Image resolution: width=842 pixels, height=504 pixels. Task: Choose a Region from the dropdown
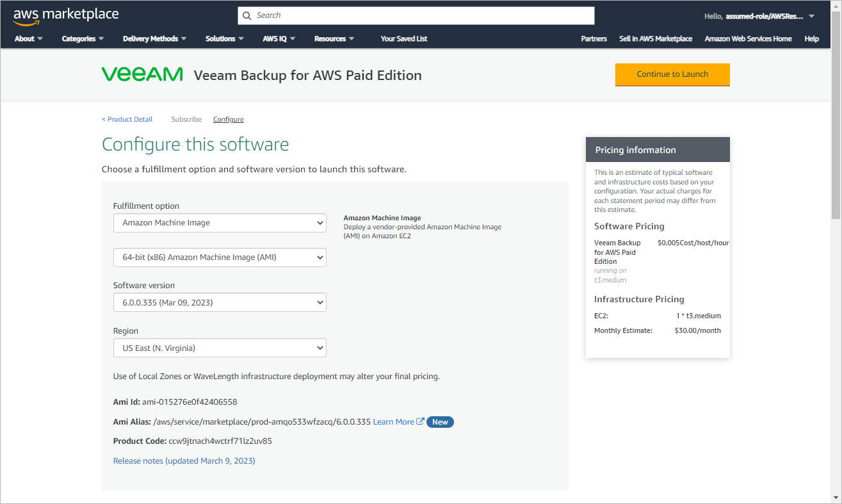tap(220, 348)
